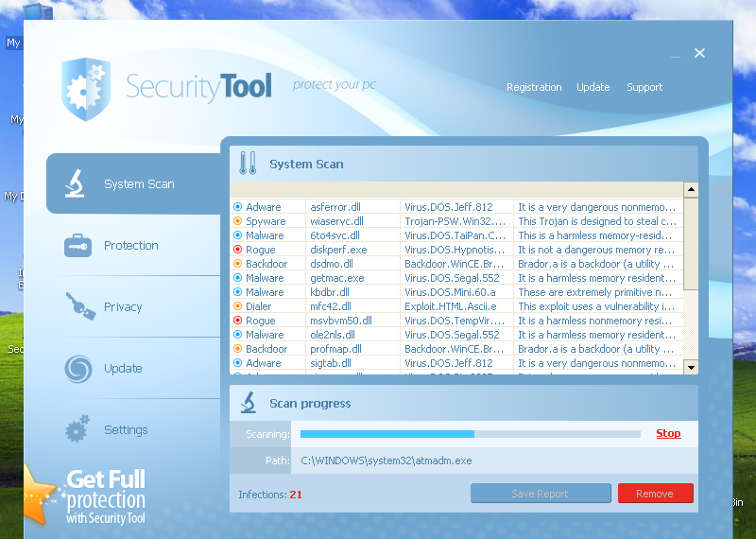
Task: Click the blue Malware icon for kbdbr.dll
Action: 238,292
